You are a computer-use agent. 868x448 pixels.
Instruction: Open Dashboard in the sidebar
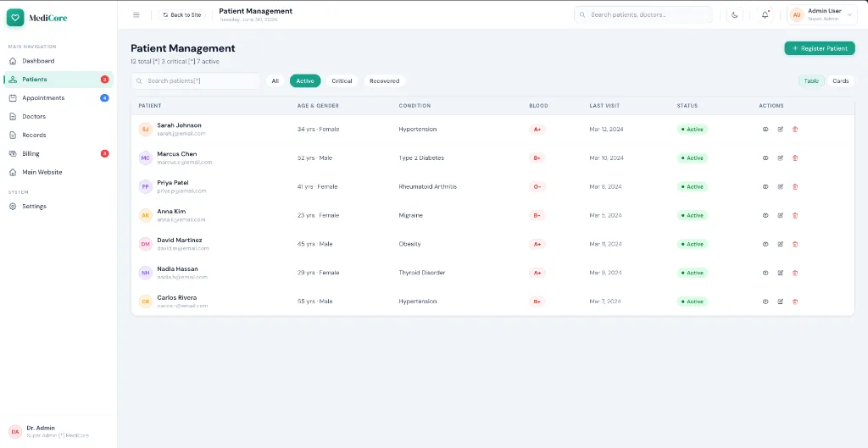[58, 61]
